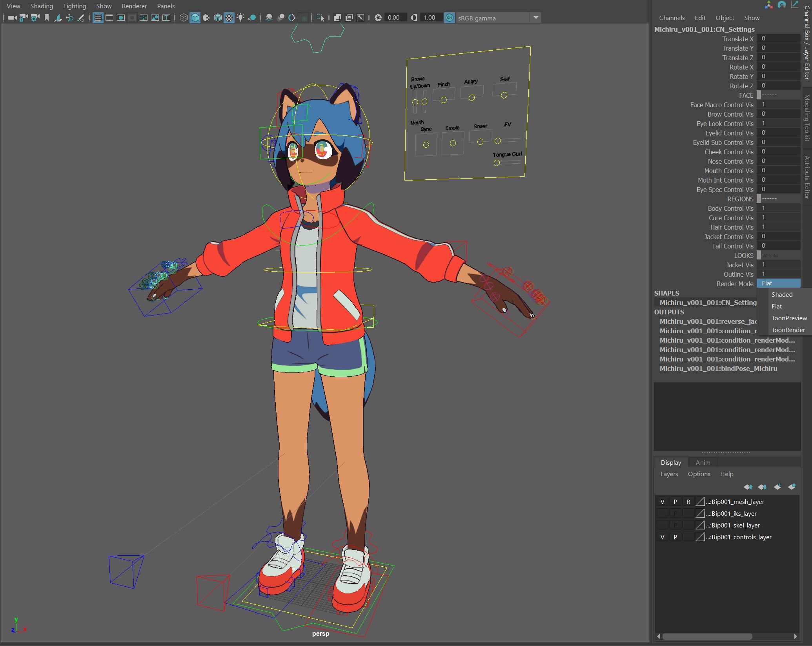Toggle visibility of Bip001_iks_layer

point(662,513)
